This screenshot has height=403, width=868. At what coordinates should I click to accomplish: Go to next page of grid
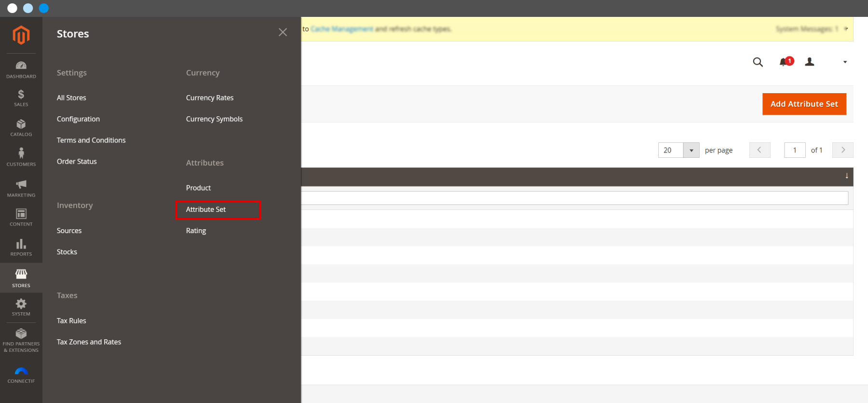pyautogui.click(x=843, y=150)
